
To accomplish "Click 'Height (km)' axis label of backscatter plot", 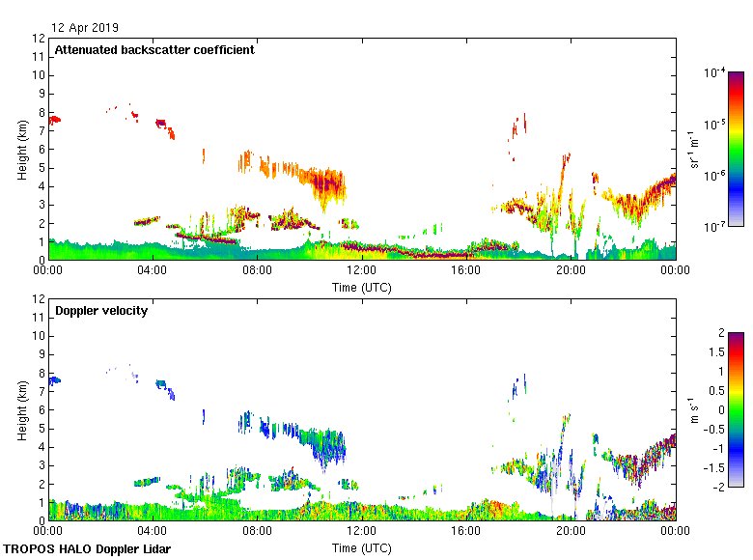I will point(21,150).
